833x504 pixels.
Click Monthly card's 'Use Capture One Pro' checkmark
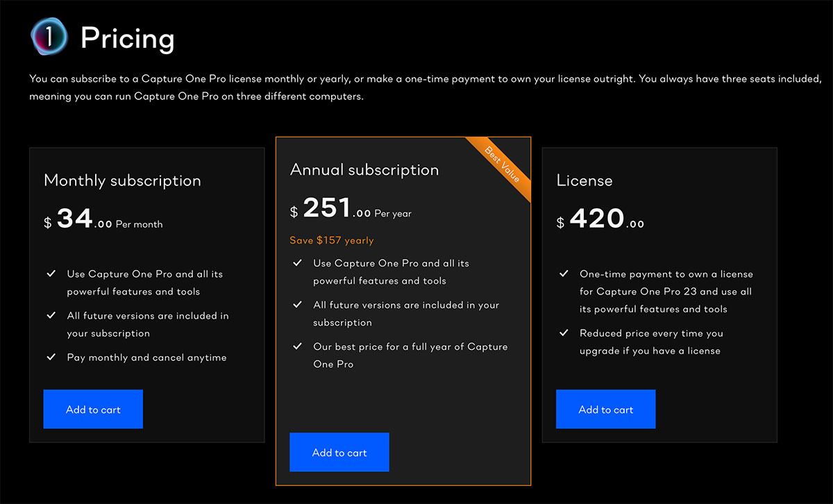[51, 274]
